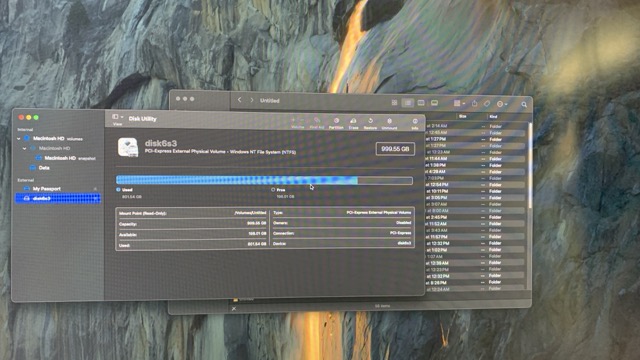Click the Erase toolbar icon
Screen dimensions: 640x360
tap(353, 121)
